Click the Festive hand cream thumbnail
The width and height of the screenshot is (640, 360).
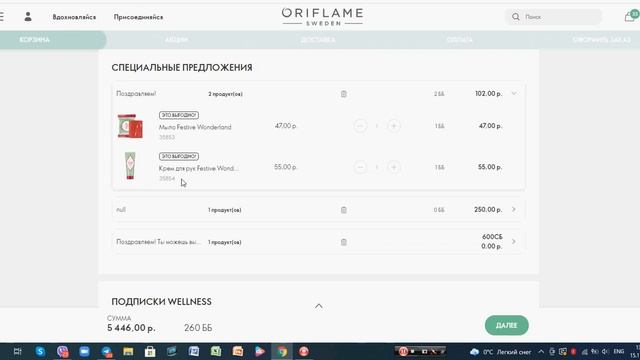pos(130,166)
